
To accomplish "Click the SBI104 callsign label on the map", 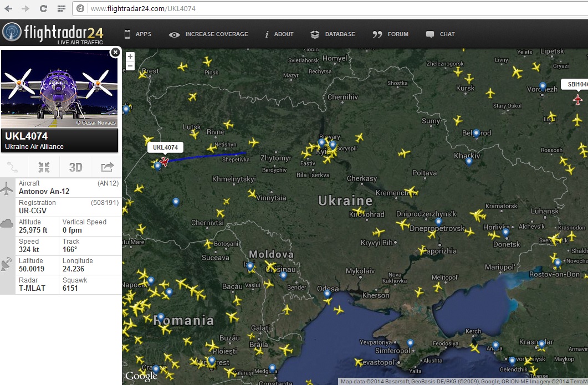I will click(575, 84).
